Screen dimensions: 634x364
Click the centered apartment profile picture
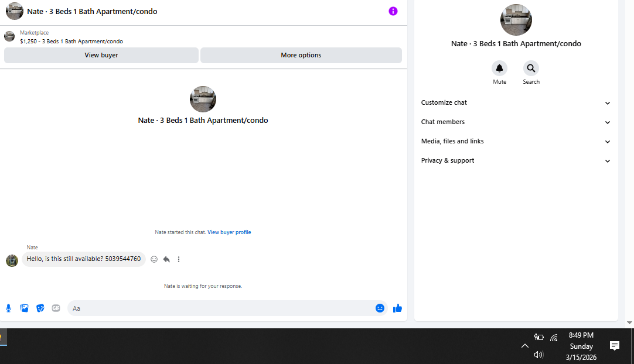[x=203, y=99]
